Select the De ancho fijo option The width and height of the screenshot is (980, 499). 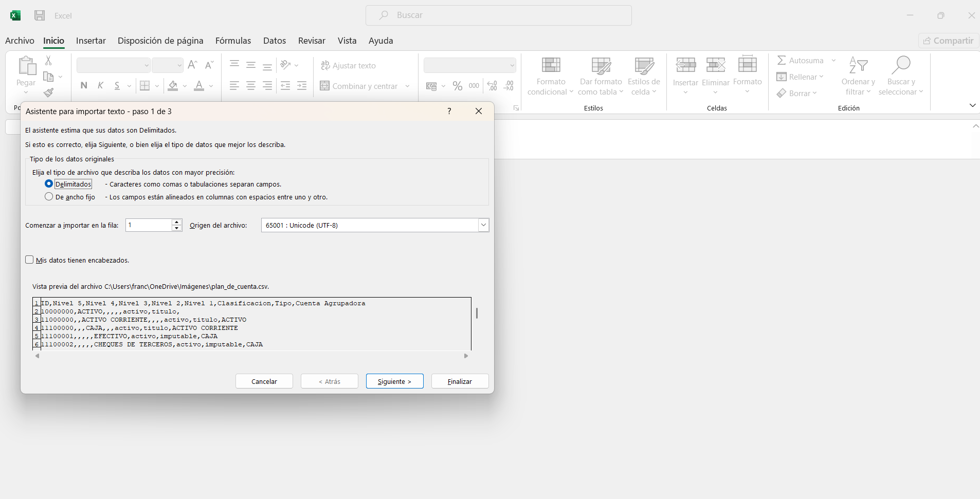point(49,197)
